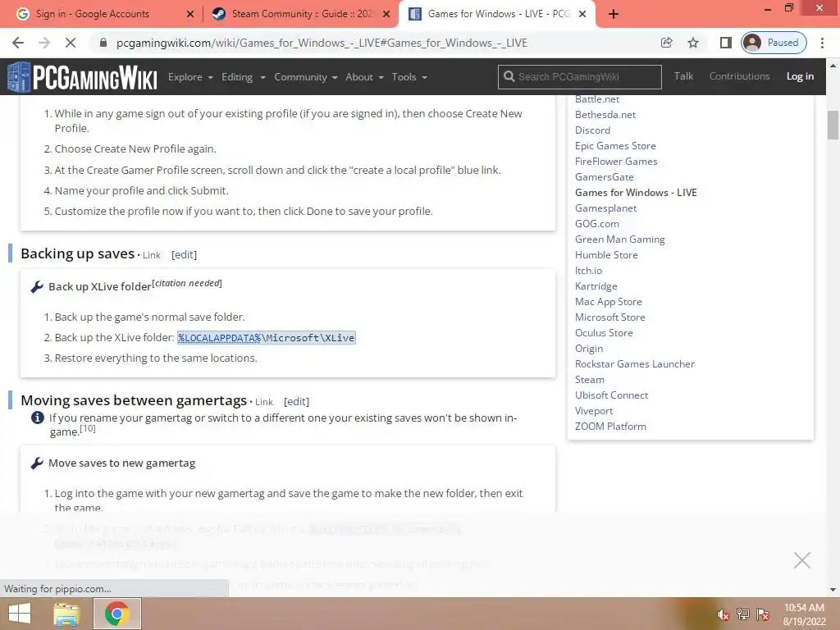
Task: Click the Paused profile button
Action: pos(774,43)
